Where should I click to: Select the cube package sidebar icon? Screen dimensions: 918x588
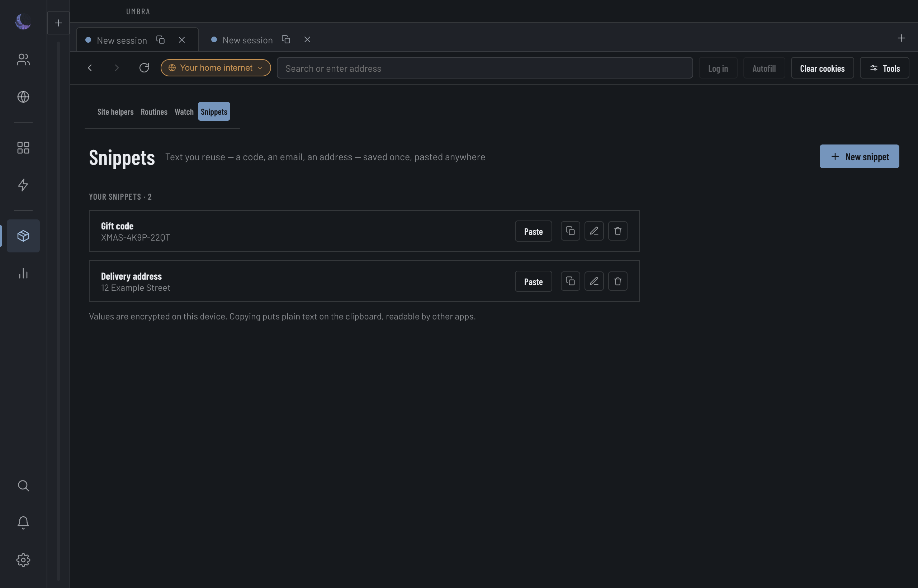[23, 236]
